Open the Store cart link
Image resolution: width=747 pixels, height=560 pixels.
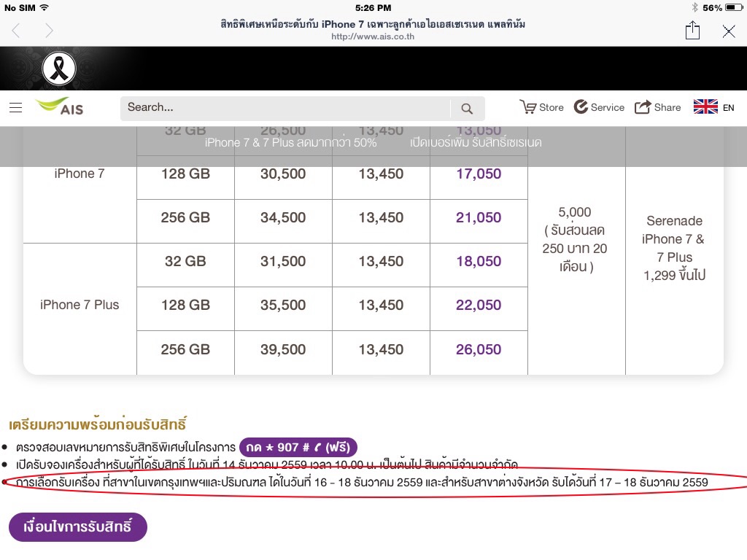(542, 107)
